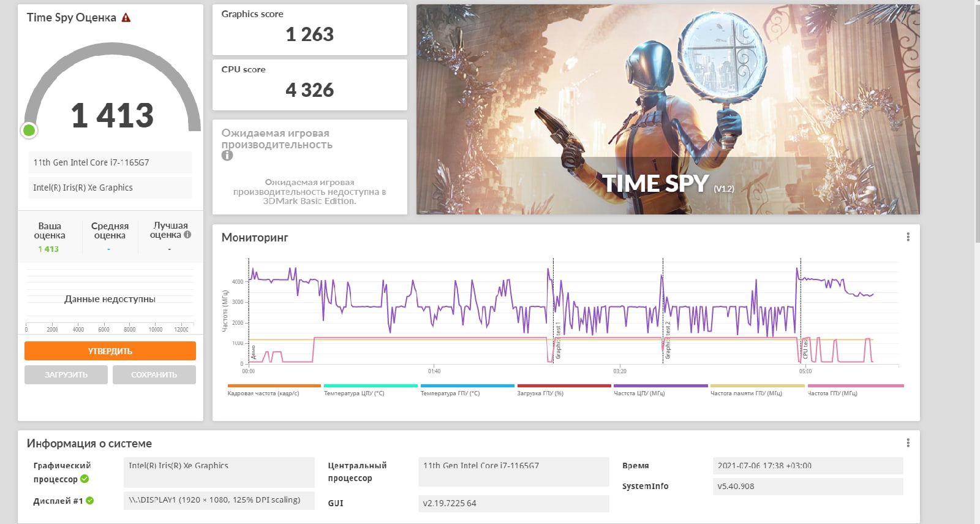Click the Центральный процессор value field

[513, 472]
